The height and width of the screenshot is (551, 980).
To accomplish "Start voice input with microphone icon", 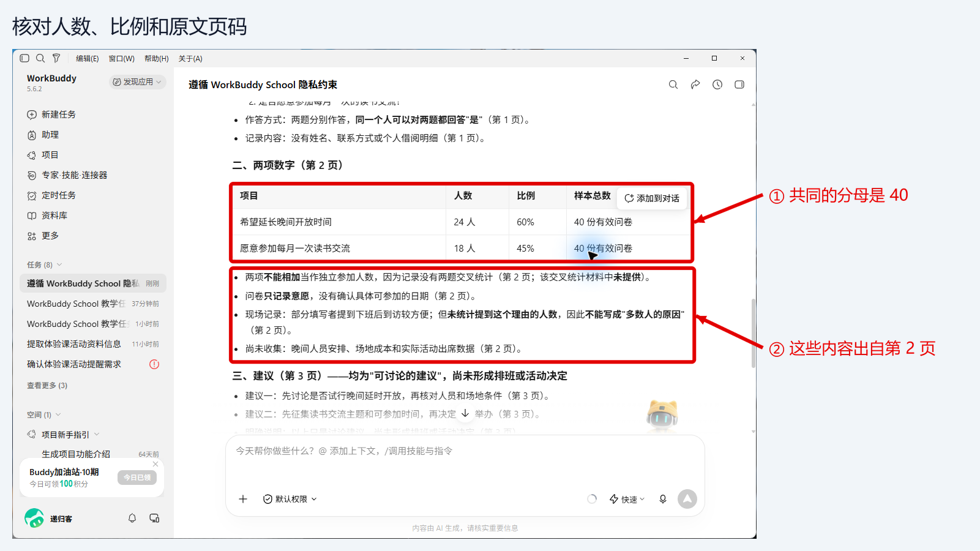I will (663, 499).
